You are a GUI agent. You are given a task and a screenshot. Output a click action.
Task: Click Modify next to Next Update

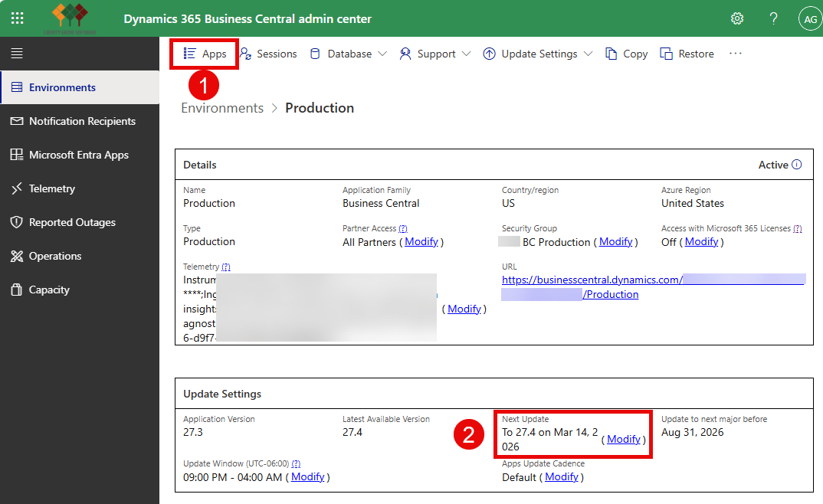click(623, 439)
